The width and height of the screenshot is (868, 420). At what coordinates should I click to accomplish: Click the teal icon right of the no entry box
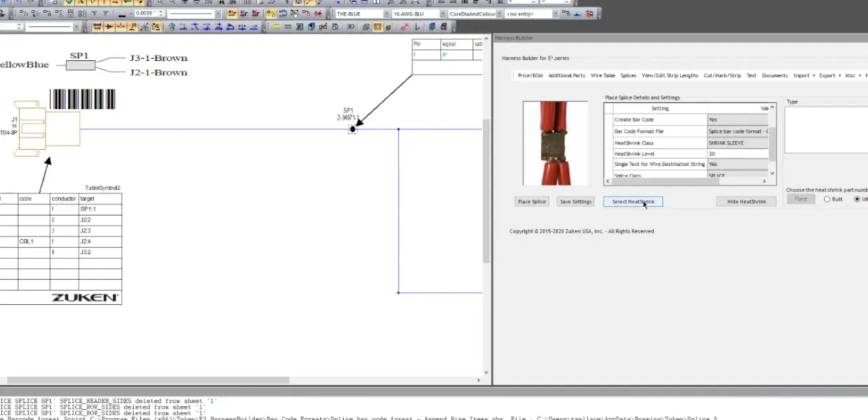[577, 13]
